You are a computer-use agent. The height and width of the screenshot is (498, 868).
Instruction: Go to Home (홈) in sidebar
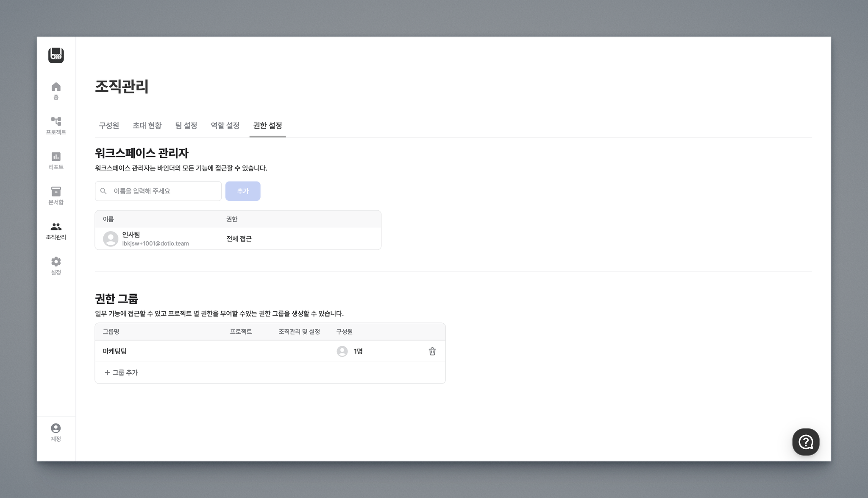tap(56, 90)
